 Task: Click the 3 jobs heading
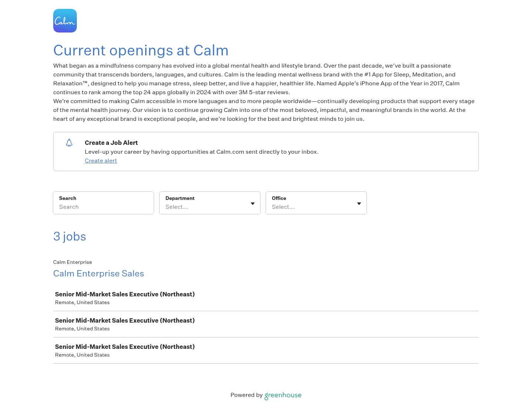pos(69,237)
